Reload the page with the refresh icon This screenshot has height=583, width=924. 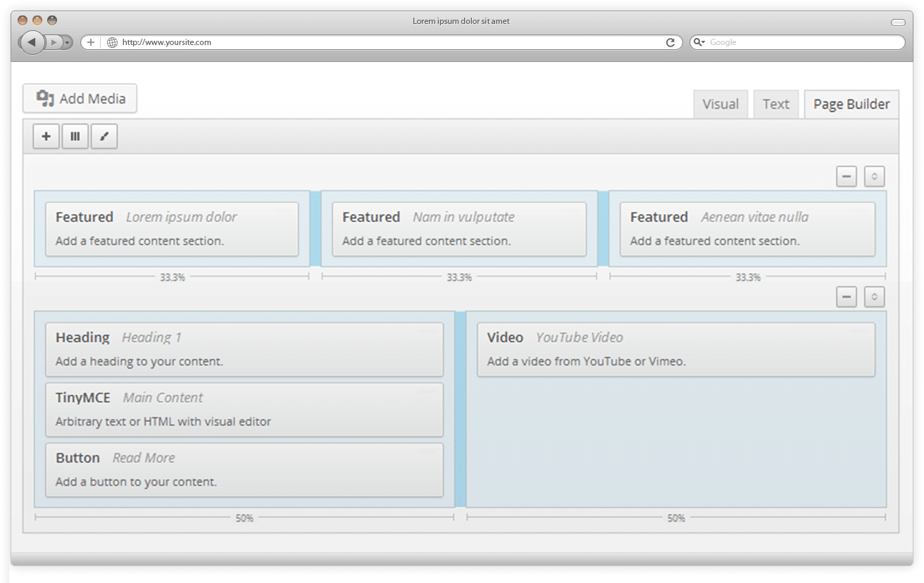[670, 42]
